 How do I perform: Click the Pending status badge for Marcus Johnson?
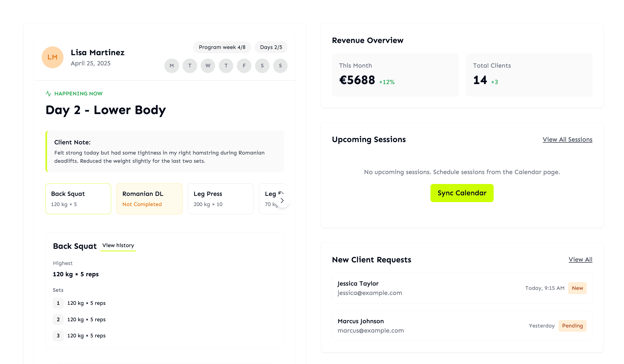click(572, 326)
